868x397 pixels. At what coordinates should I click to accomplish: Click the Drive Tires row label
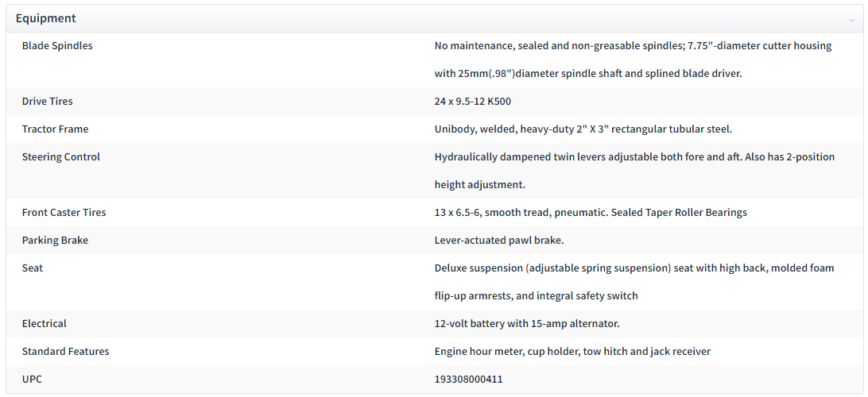(x=47, y=102)
